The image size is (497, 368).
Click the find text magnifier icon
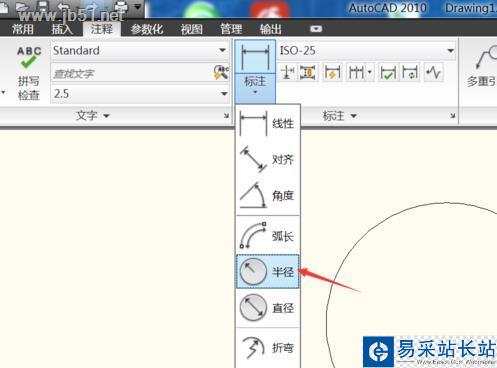[x=221, y=72]
